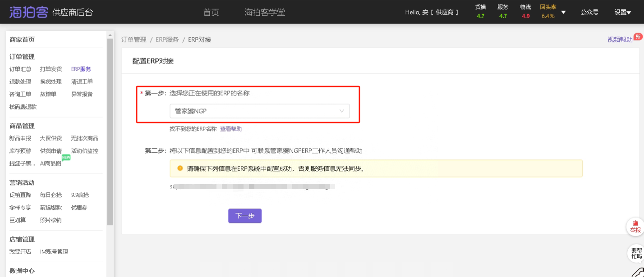The height and width of the screenshot is (277, 644).
Task: Open 清退工单 page
Action: tap(82, 82)
